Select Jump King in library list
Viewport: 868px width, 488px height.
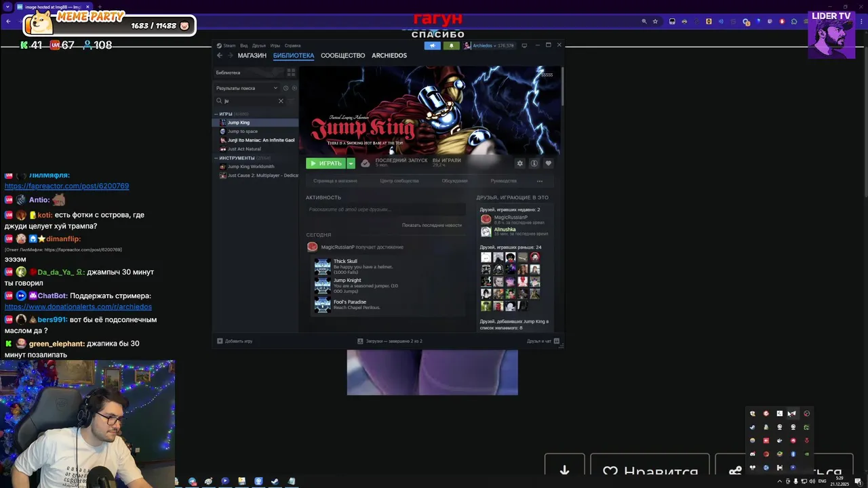click(x=256, y=123)
